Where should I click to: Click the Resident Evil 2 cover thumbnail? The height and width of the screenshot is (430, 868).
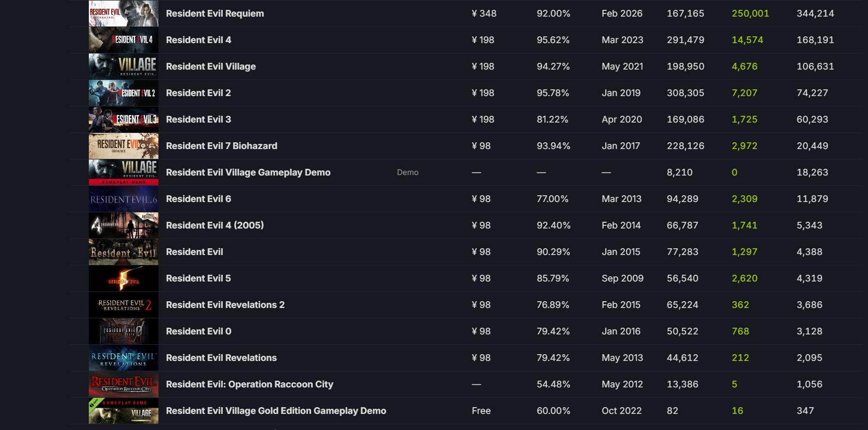[124, 93]
